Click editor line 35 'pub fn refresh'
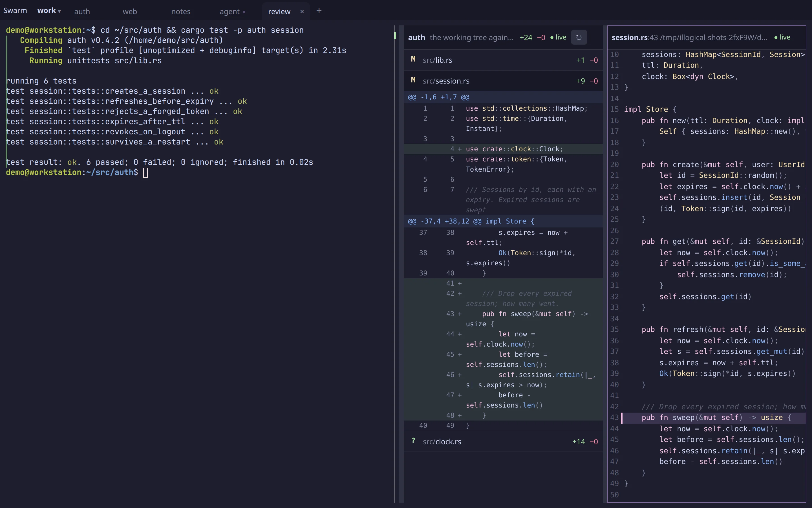Image resolution: width=812 pixels, height=508 pixels. pos(707,329)
